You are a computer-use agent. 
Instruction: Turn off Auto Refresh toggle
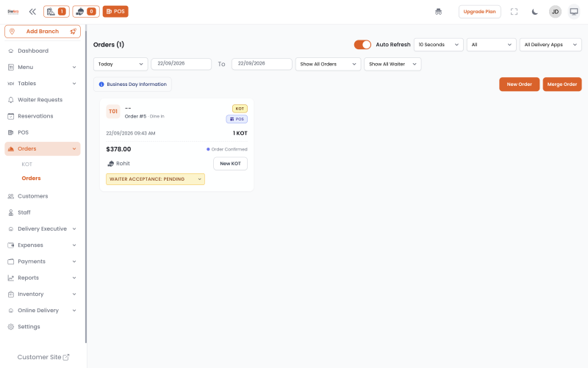[x=362, y=45]
